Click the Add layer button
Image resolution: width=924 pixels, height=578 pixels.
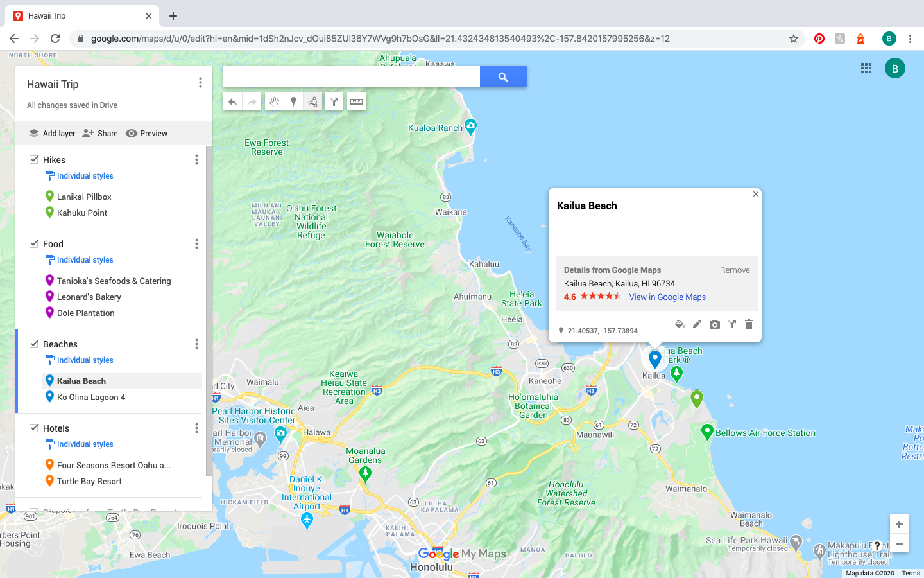click(52, 134)
